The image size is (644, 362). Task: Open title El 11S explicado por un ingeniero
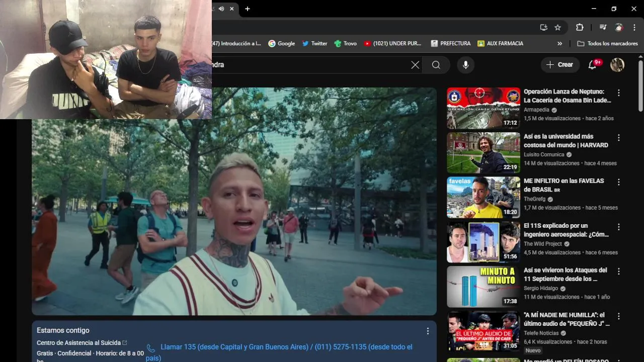coord(567,230)
